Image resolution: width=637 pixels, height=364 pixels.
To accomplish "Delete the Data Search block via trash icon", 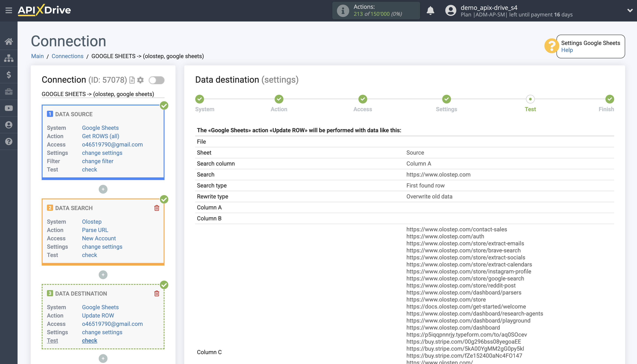I will (157, 208).
